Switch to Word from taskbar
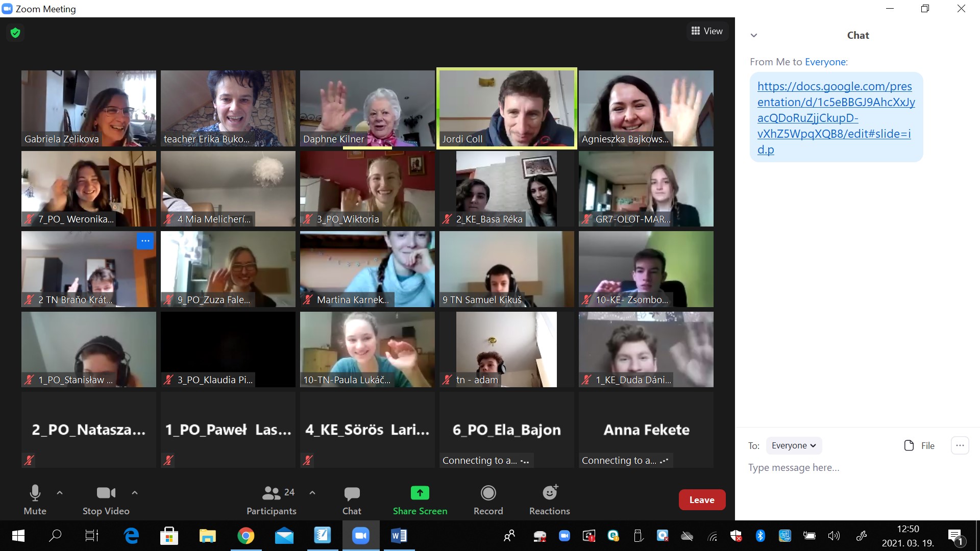This screenshot has height=551, width=980. click(x=399, y=536)
